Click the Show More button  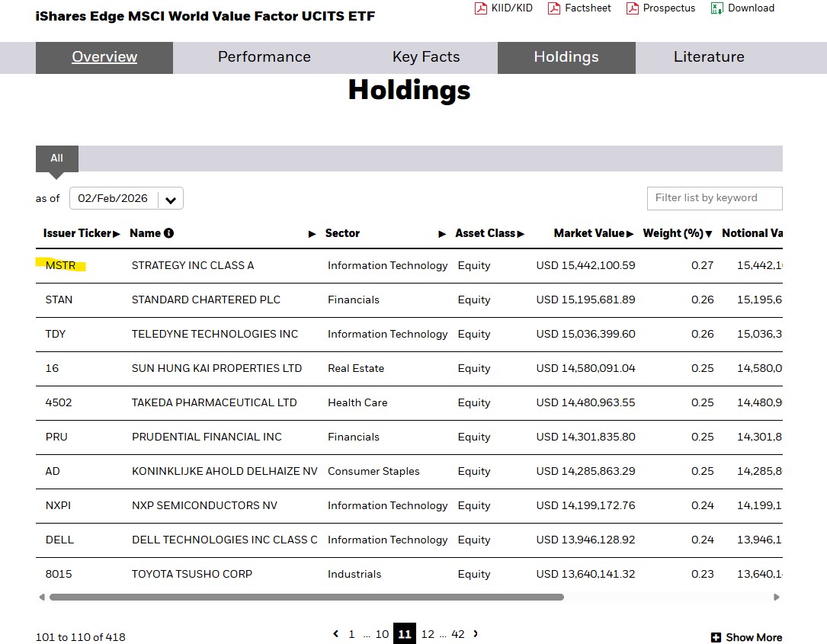(x=747, y=637)
